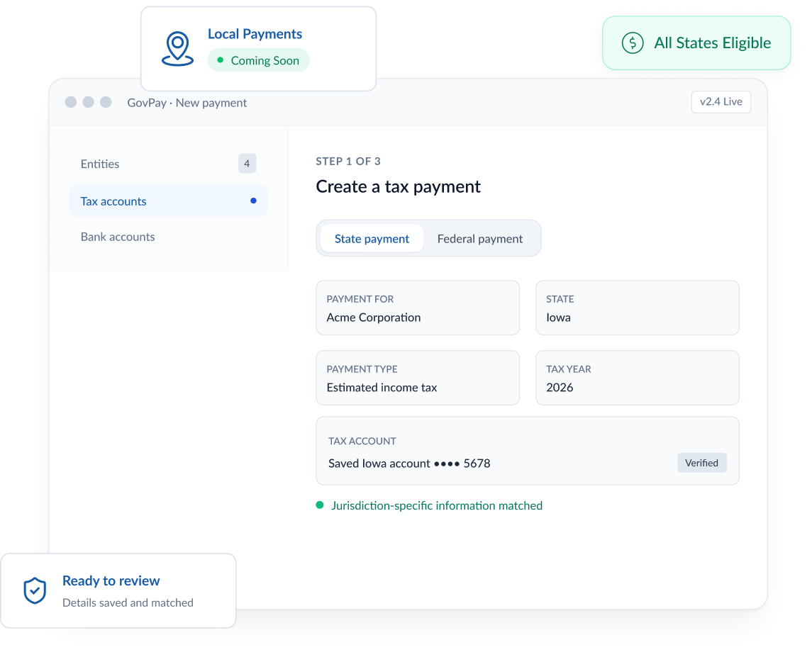Viewport: 812px width, 657px height.
Task: Switch to the State payment tab
Action: [372, 239]
